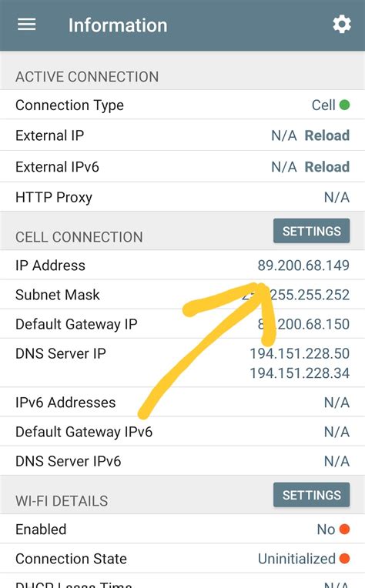This screenshot has width=365, height=588.
Task: Tap the Subnet Mask row
Action: pyautogui.click(x=182, y=294)
